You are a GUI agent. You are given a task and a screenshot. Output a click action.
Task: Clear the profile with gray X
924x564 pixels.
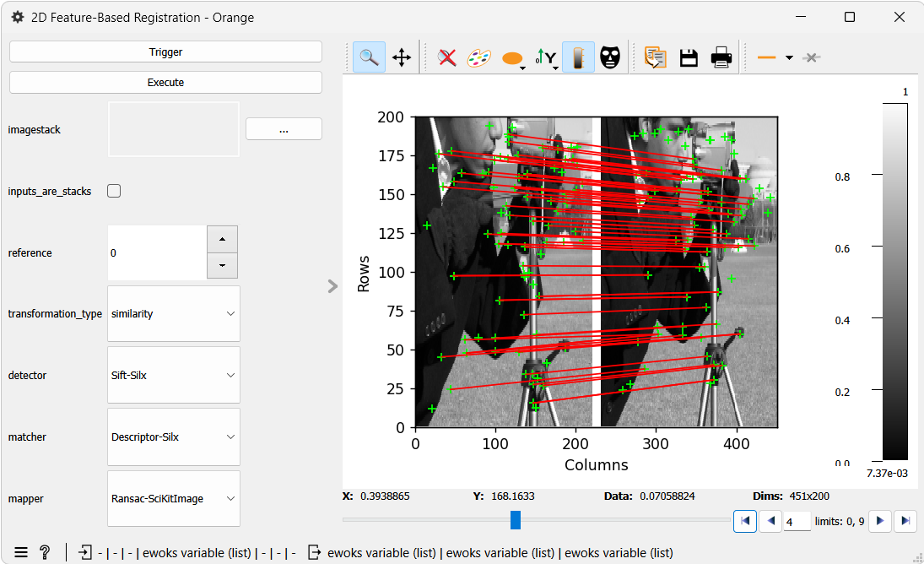tap(812, 57)
